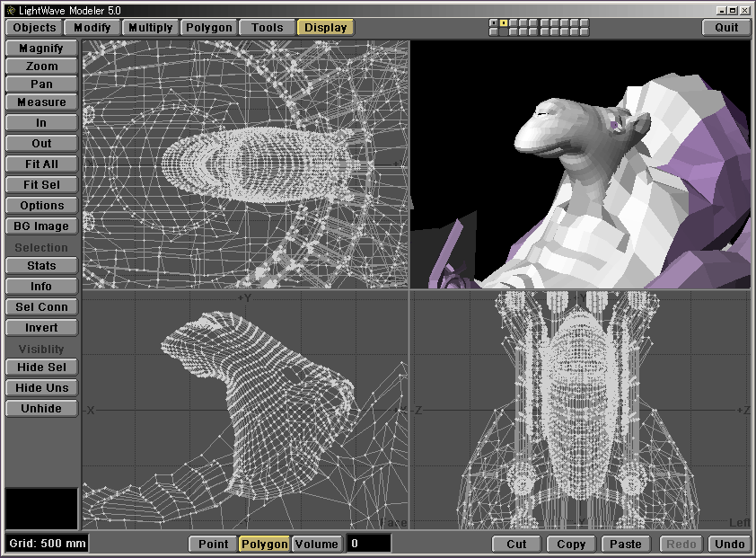Select the first layer foreground button

click(494, 22)
